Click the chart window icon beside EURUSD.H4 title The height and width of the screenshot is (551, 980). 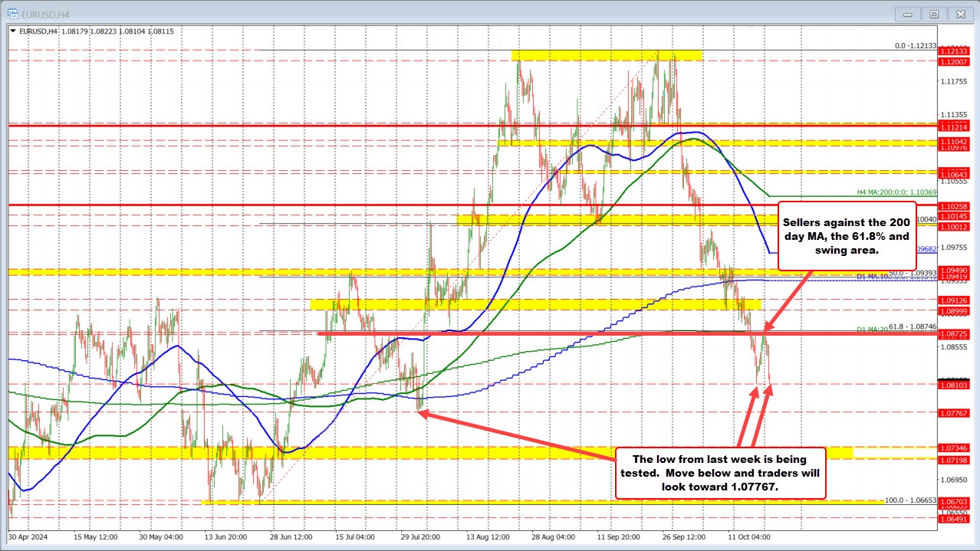tap(13, 13)
